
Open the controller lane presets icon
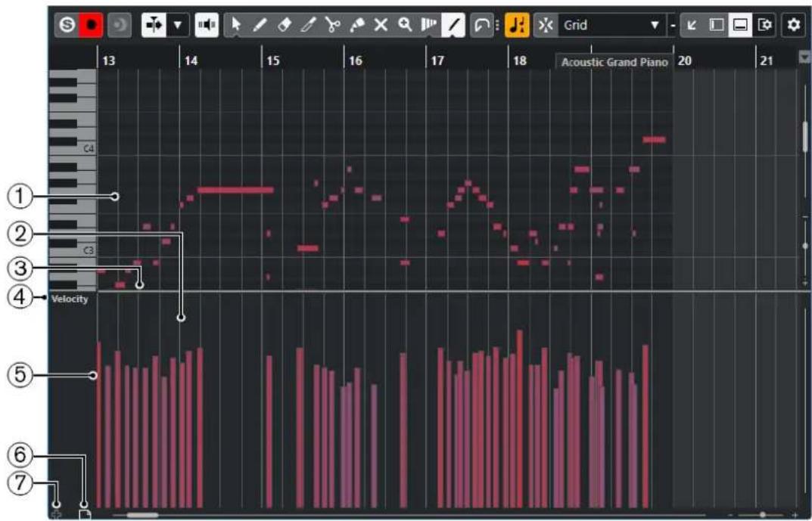[x=84, y=514]
